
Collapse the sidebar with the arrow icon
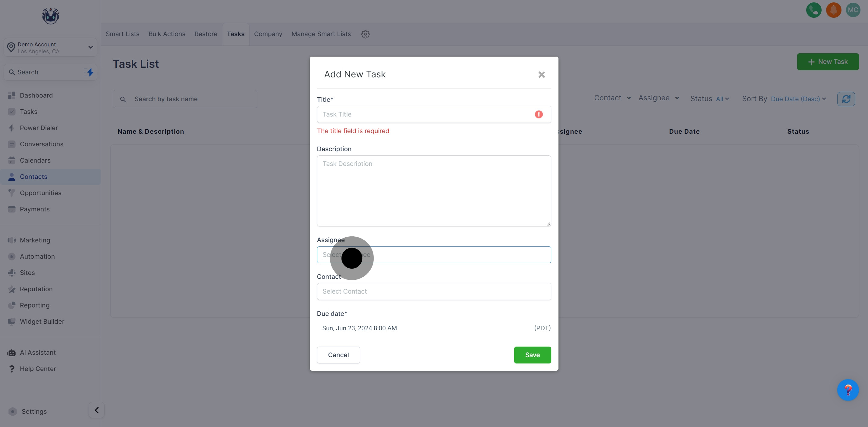(97, 410)
